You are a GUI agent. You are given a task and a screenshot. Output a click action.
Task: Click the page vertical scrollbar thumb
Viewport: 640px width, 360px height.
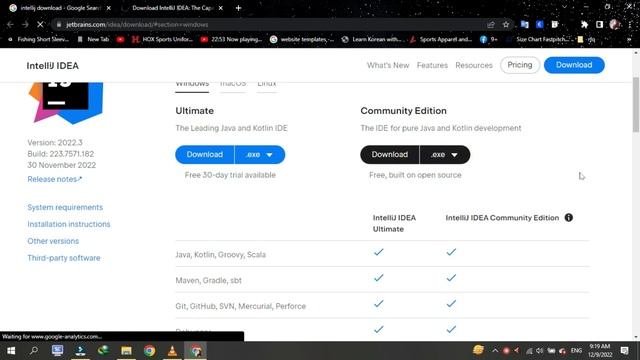[x=636, y=104]
